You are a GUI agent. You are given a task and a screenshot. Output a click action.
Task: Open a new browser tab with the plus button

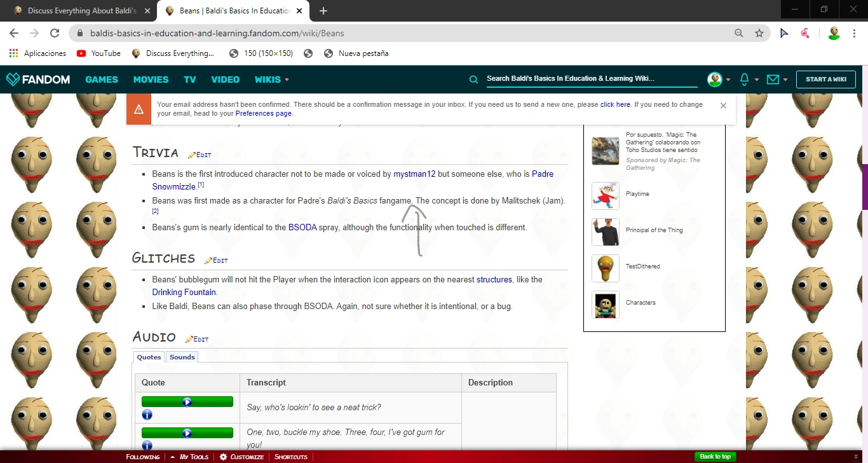click(x=323, y=11)
